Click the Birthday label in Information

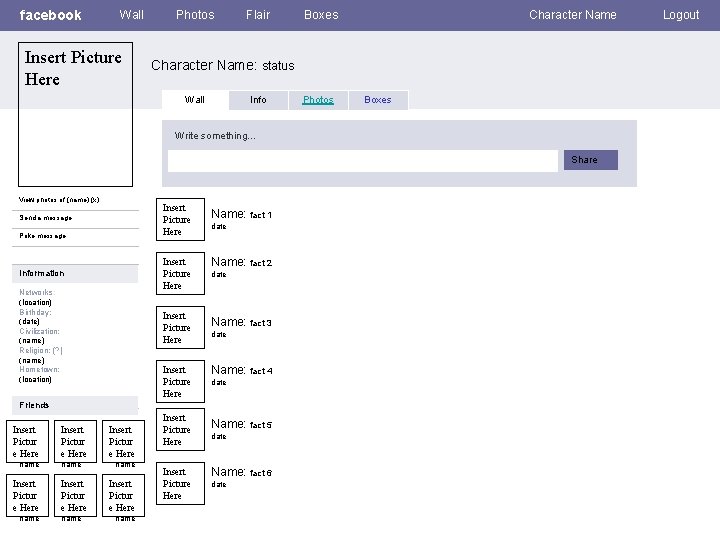(x=35, y=312)
